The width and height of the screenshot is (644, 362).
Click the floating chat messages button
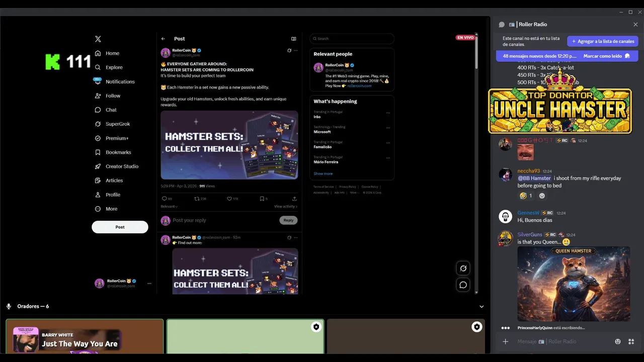tap(463, 285)
